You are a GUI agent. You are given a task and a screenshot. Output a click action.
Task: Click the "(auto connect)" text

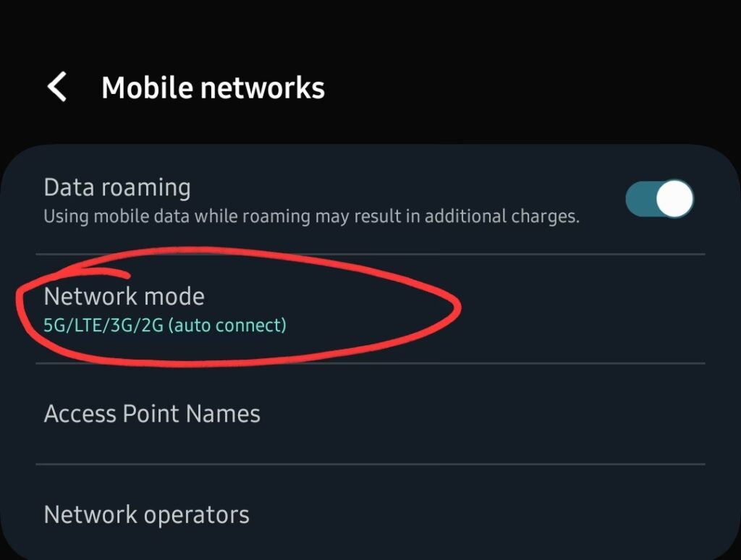click(227, 326)
